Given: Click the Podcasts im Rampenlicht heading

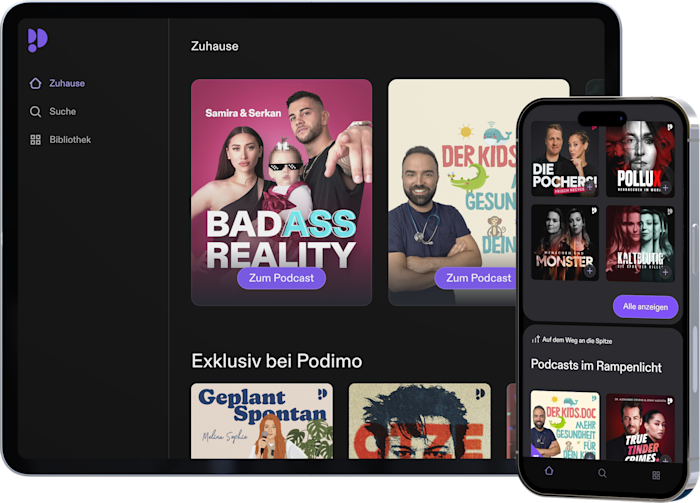Looking at the screenshot, I should [596, 366].
